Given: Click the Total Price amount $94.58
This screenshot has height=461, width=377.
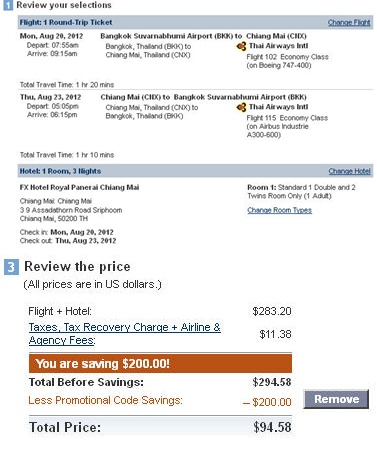Looking at the screenshot, I should [272, 427].
